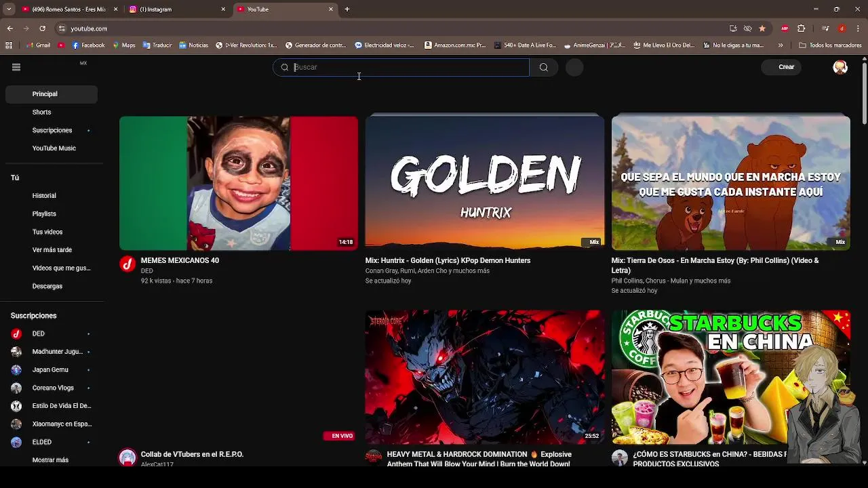Open the media control toolbar icon
The height and width of the screenshot is (488, 868).
point(825,28)
